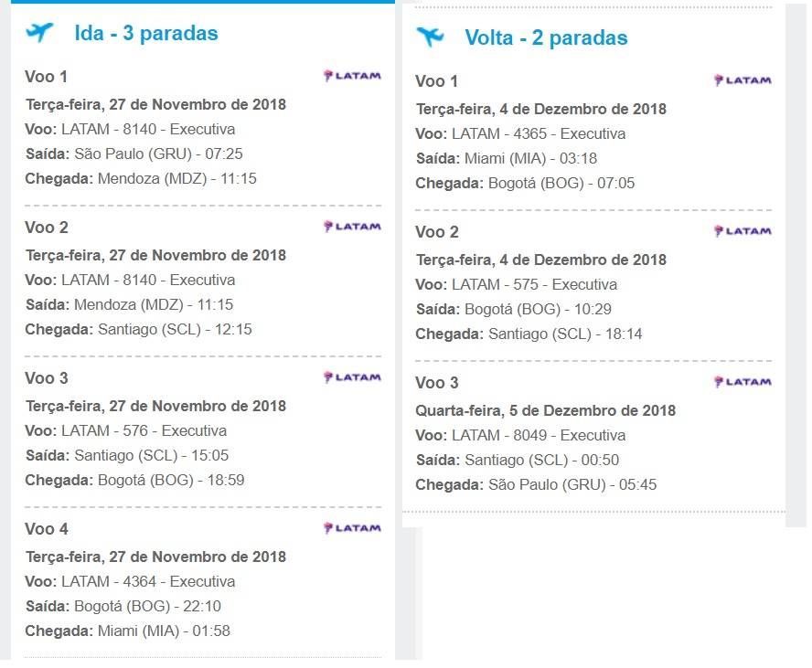Click LATAM logo on Ida Voo 2
Image resolution: width=812 pixels, height=668 pixels.
(x=352, y=227)
